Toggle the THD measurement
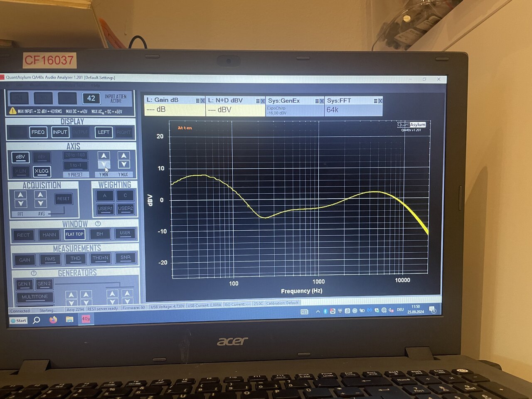 [x=75, y=259]
